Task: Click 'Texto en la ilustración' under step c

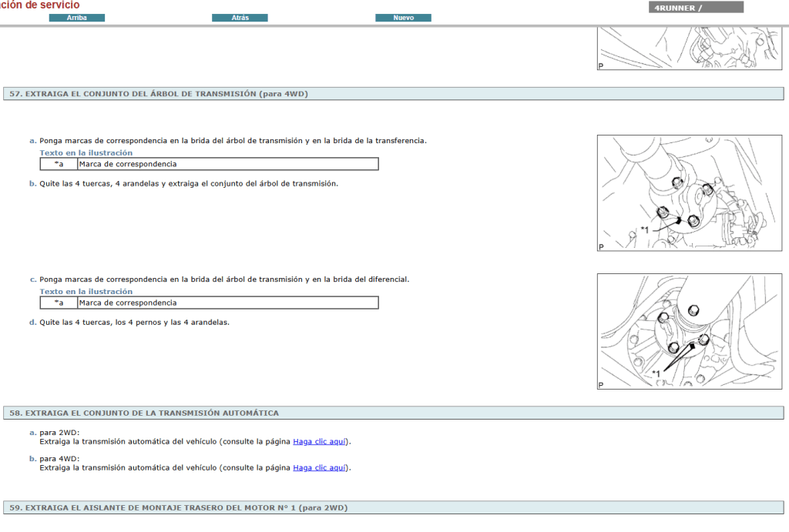Action: pos(86,291)
